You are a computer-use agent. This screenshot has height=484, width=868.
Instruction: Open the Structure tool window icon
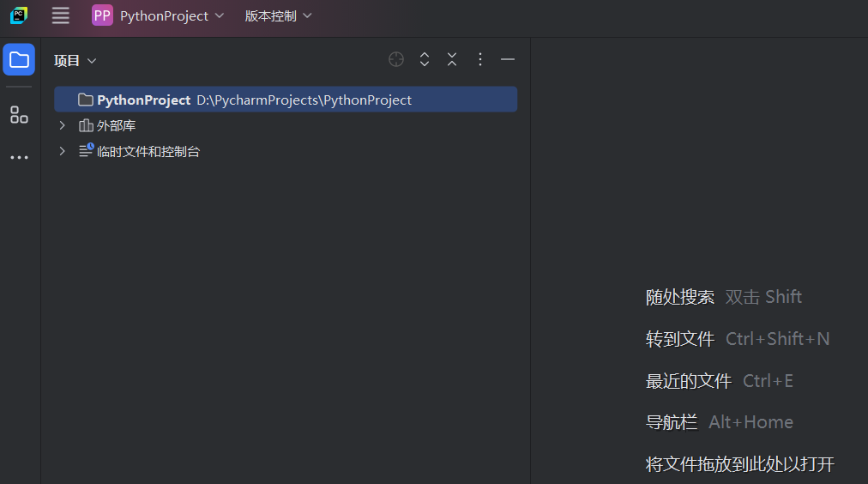[19, 115]
